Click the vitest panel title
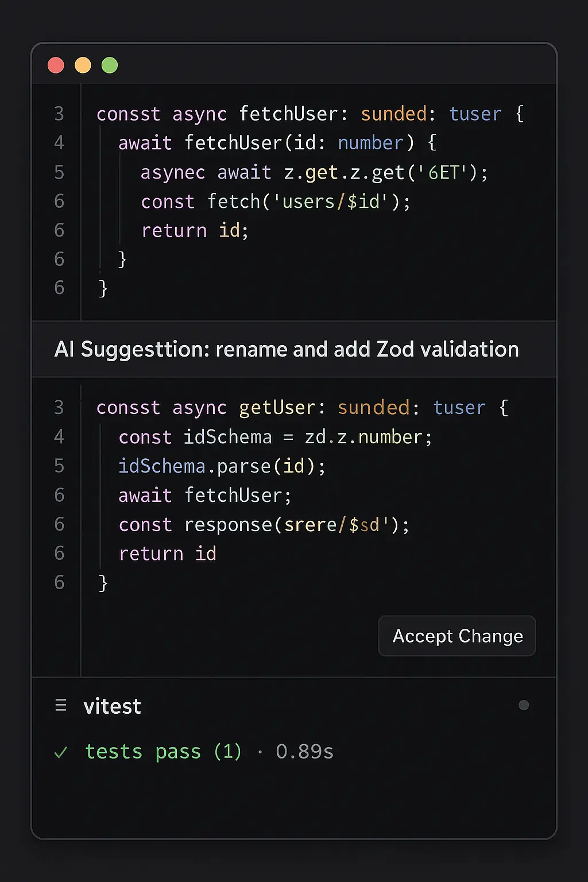The image size is (588, 882). (x=112, y=706)
